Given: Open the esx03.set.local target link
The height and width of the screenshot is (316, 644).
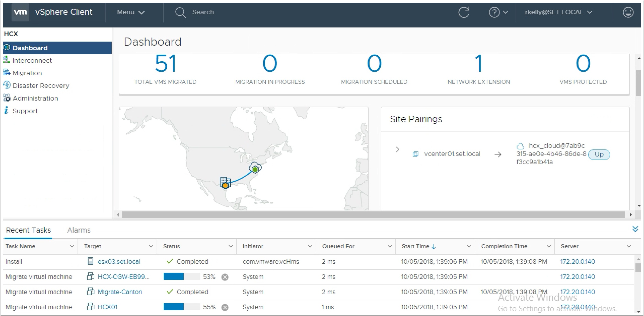Looking at the screenshot, I should coord(119,262).
